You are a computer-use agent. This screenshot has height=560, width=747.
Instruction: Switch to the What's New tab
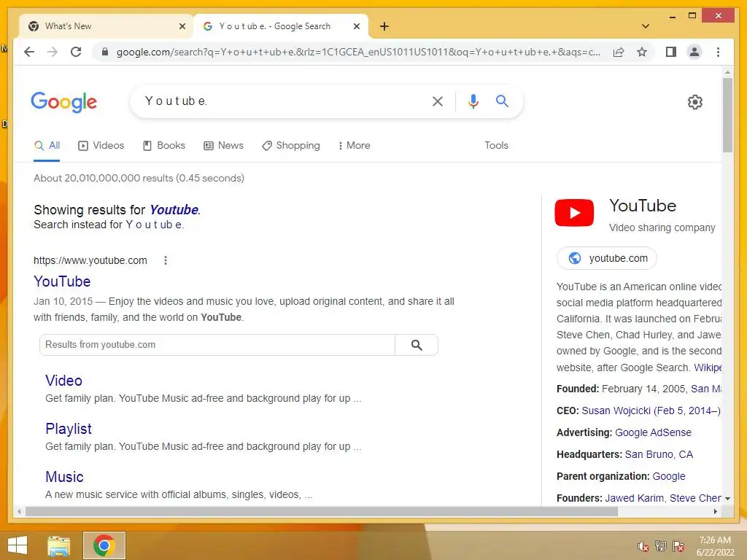point(106,26)
